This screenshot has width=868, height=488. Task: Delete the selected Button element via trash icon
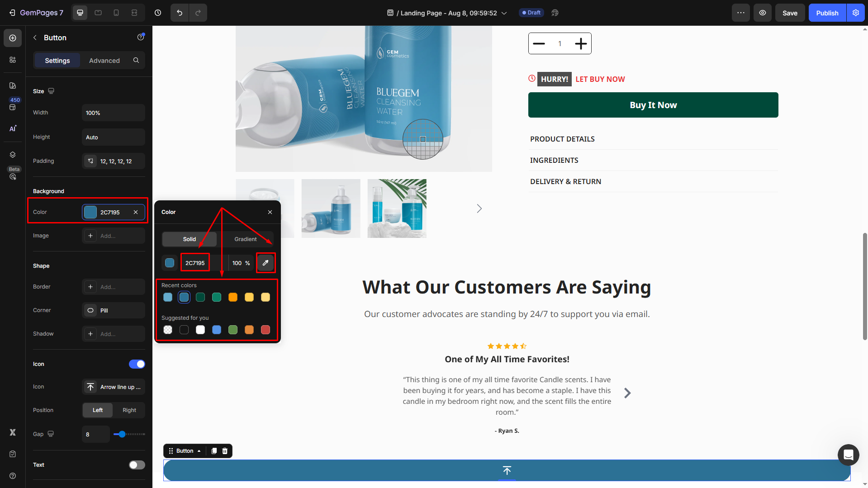(x=225, y=451)
